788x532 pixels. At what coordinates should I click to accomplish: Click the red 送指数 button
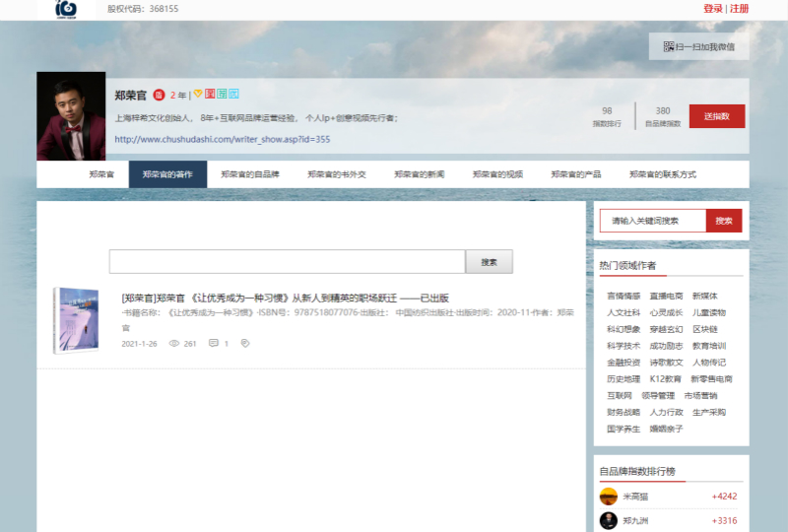click(716, 116)
